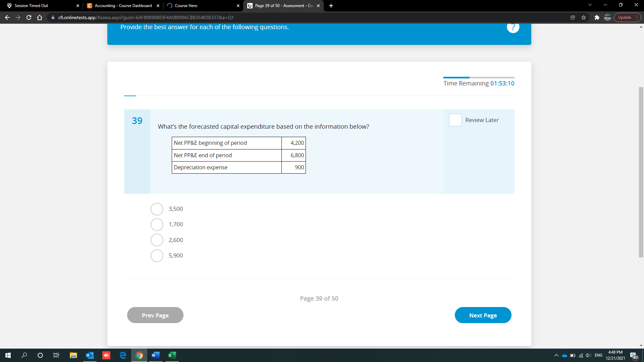Click the Update browser button
This screenshot has width=644, height=362.
tap(625, 17)
